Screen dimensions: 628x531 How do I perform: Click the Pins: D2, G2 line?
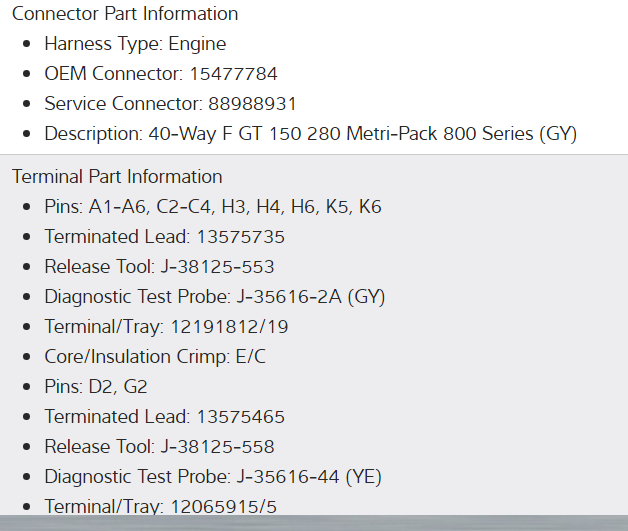96,387
